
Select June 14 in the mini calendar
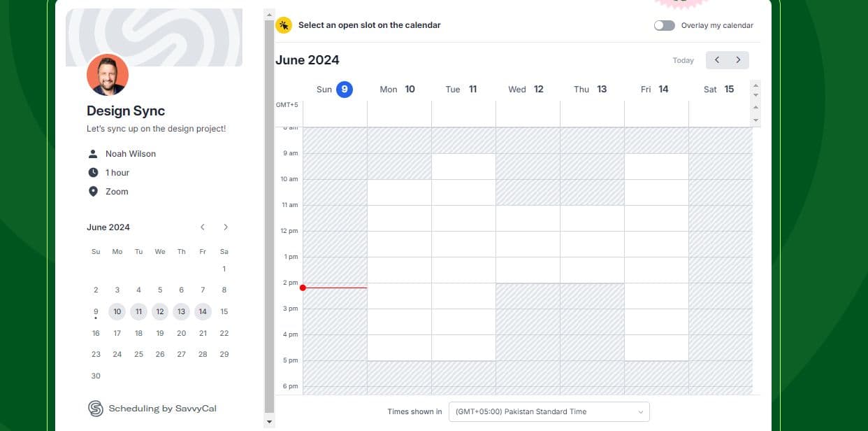[x=203, y=312]
